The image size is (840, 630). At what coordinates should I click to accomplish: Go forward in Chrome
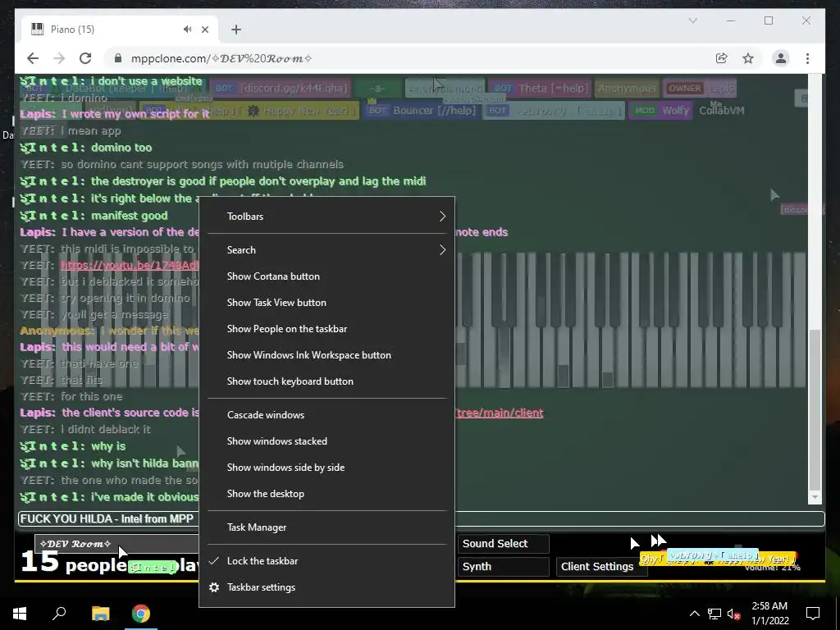pyautogui.click(x=59, y=58)
